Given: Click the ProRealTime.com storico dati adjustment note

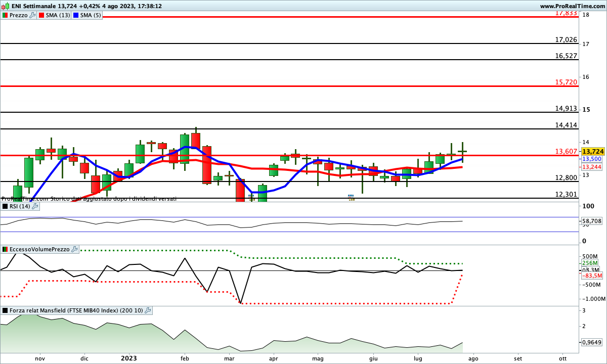Looking at the screenshot, I should click(x=89, y=199).
